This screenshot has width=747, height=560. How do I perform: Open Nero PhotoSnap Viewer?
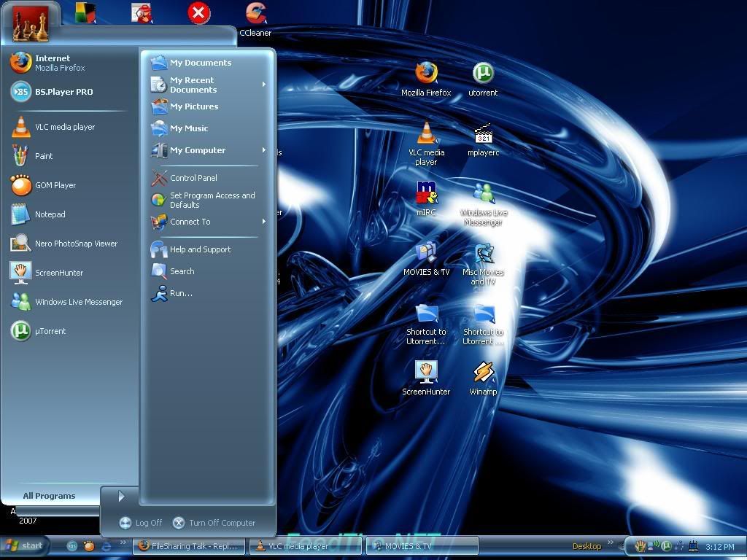[x=69, y=244]
